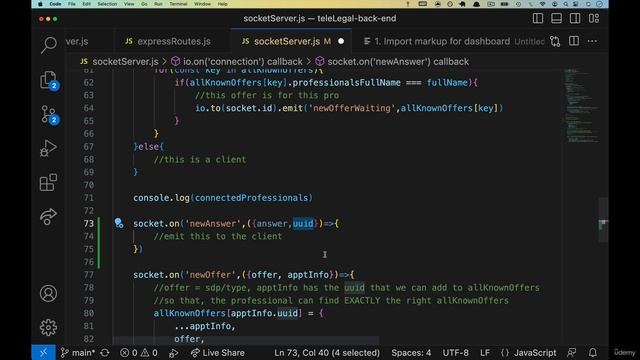Open the Window menu

(202, 4)
